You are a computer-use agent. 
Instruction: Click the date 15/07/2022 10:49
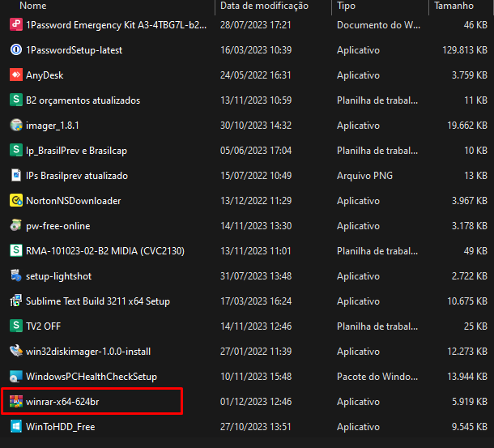pyautogui.click(x=256, y=176)
